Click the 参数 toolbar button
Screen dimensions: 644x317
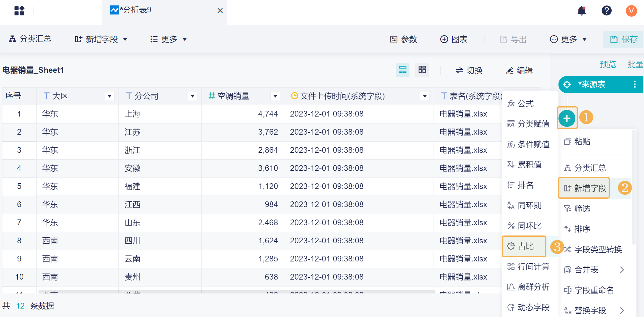403,39
